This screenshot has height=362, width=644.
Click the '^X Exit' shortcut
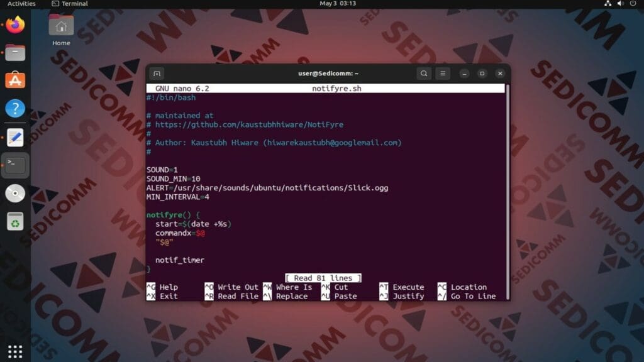162,296
